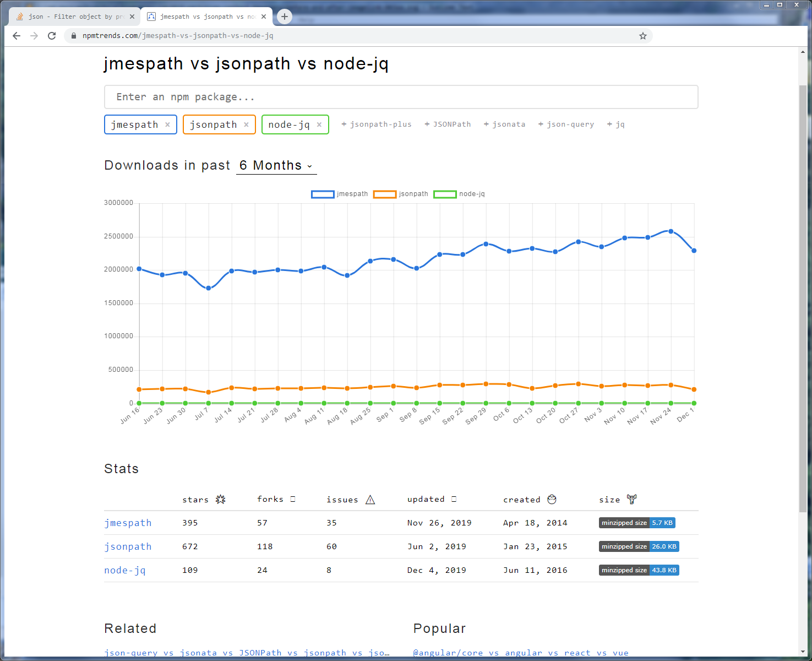This screenshot has width=812, height=661.
Task: Click node-jq updated date Dec 4, 2019
Action: pos(437,570)
